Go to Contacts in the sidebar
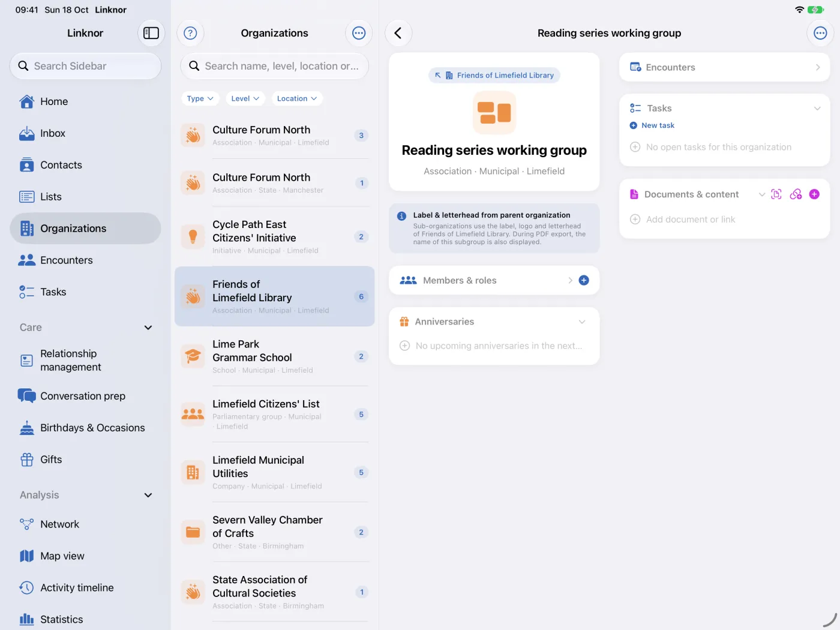The image size is (840, 630). pos(85,165)
